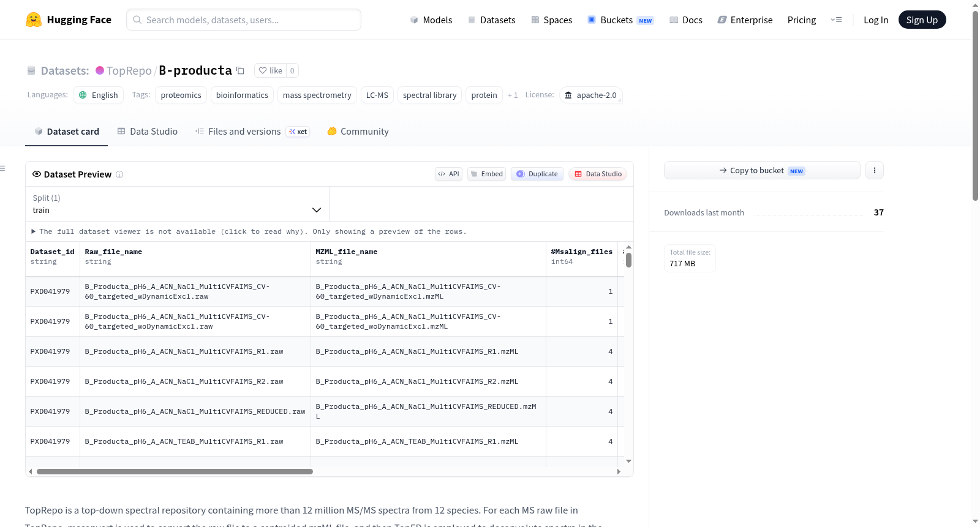Open the Files and versions tab
Image resolution: width=980 pixels, height=527 pixels.
[x=252, y=131]
